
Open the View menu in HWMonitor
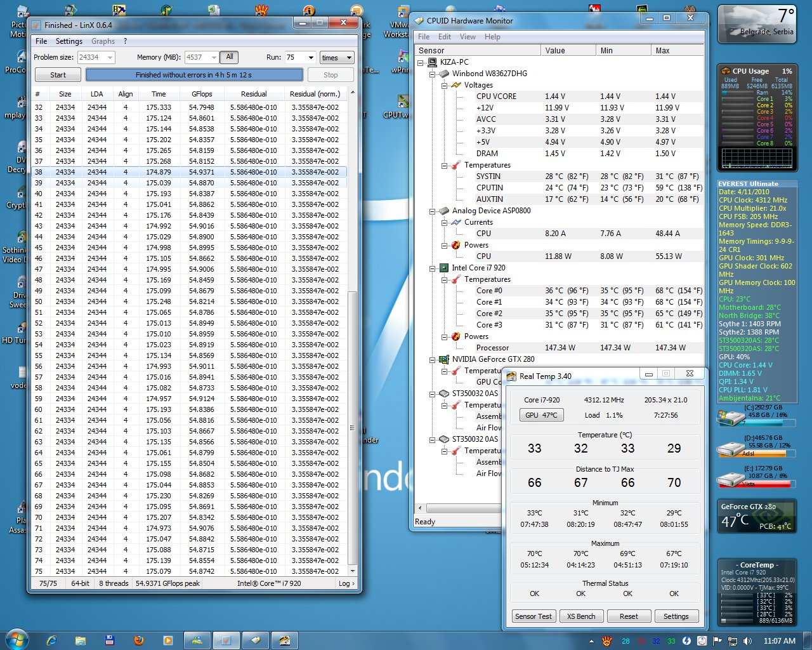(x=468, y=37)
